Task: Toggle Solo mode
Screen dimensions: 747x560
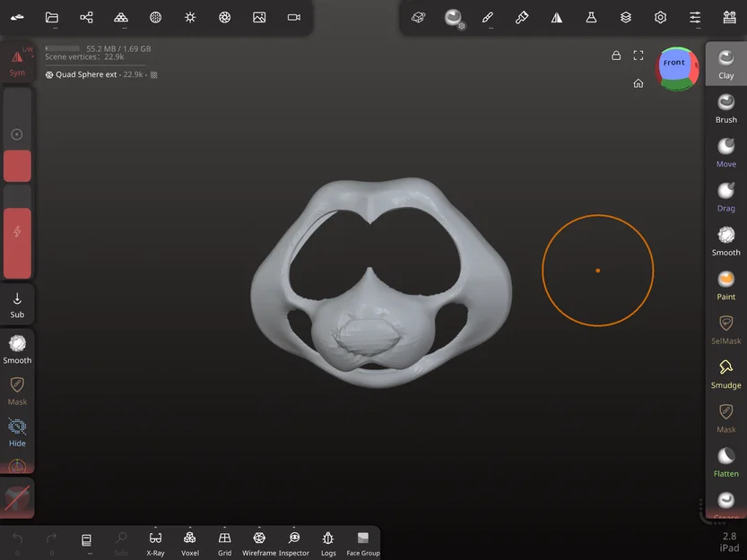Action: [x=121, y=543]
